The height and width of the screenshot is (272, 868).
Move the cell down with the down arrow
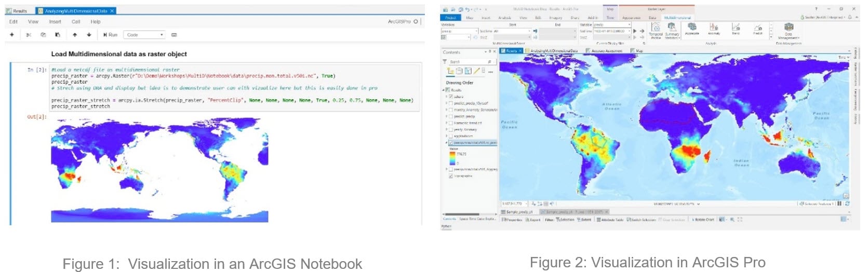pos(89,35)
